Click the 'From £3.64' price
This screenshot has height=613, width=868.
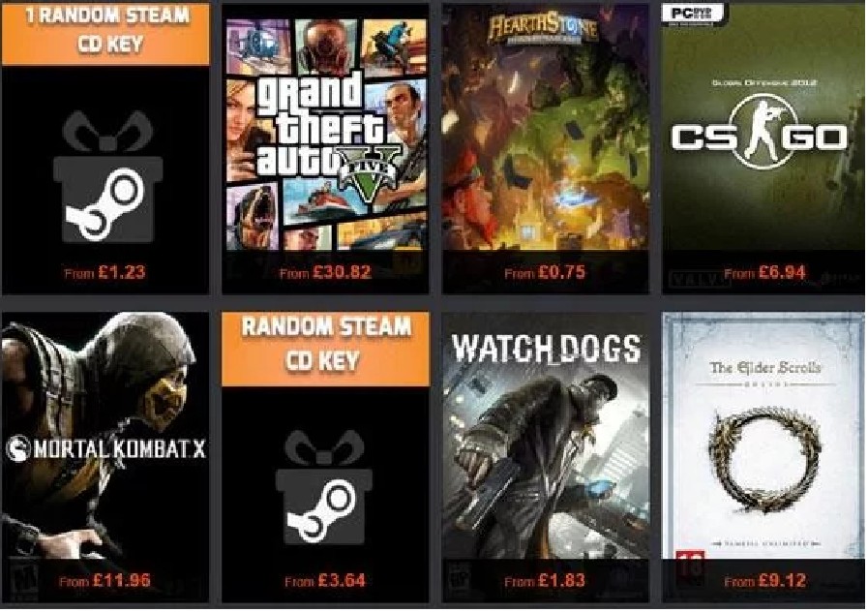point(325,580)
